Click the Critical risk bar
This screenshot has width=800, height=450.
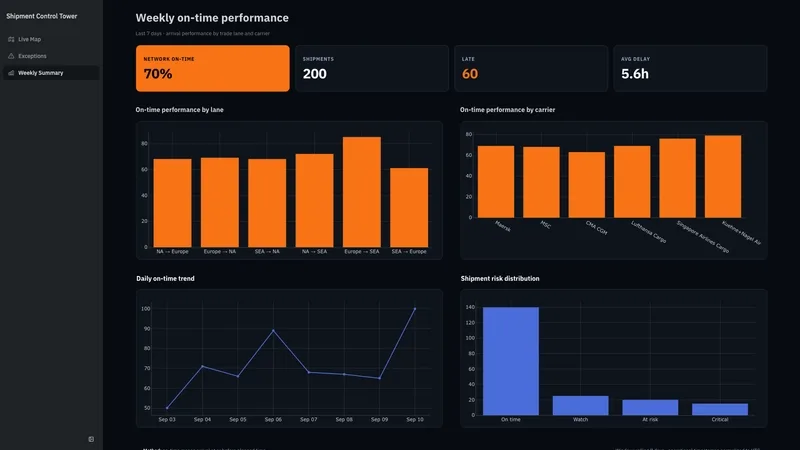point(720,409)
